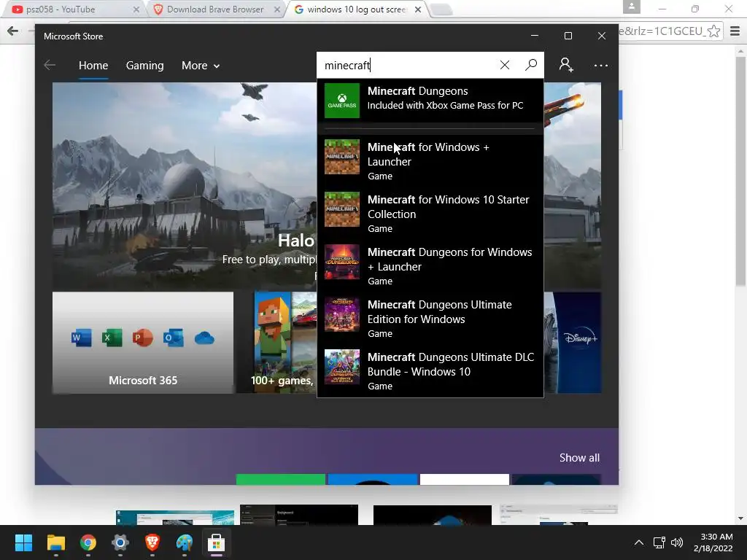Viewport: 747px width, 560px height.
Task: Open Settings gear on the taskbar
Action: pyautogui.click(x=120, y=542)
